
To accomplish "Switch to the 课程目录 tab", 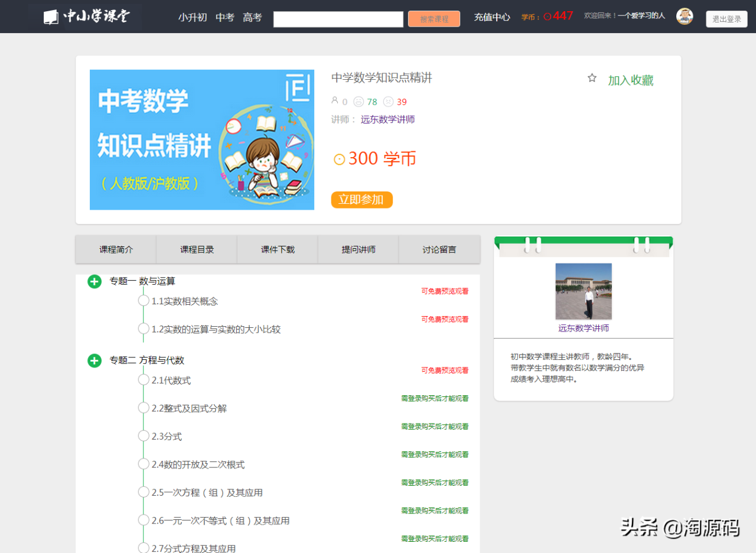I will pyautogui.click(x=197, y=249).
